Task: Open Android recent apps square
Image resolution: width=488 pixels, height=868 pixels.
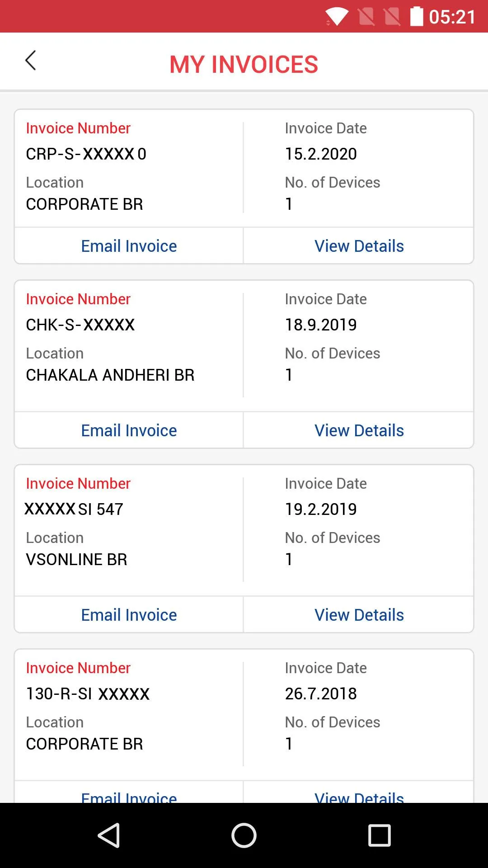Action: point(379,835)
